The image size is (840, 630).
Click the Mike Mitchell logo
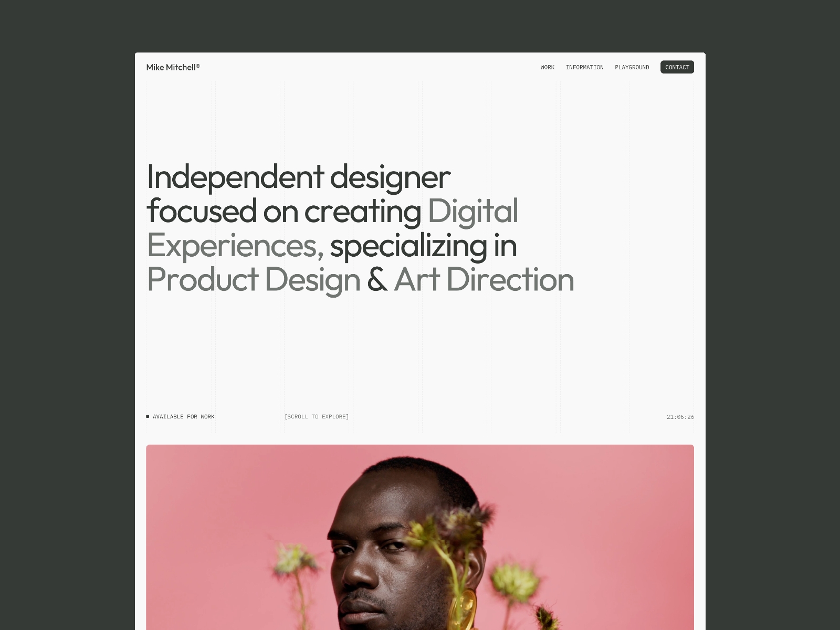(x=173, y=67)
